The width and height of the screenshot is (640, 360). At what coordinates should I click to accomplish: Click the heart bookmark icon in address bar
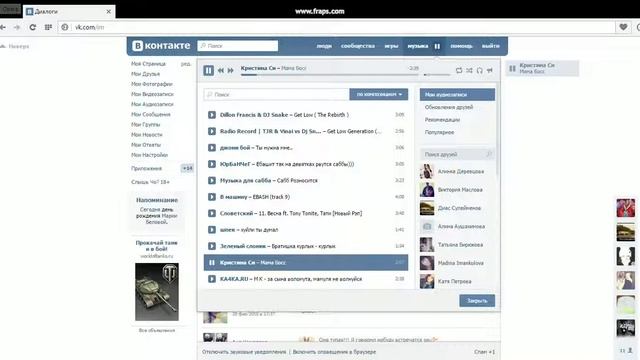coord(623,27)
